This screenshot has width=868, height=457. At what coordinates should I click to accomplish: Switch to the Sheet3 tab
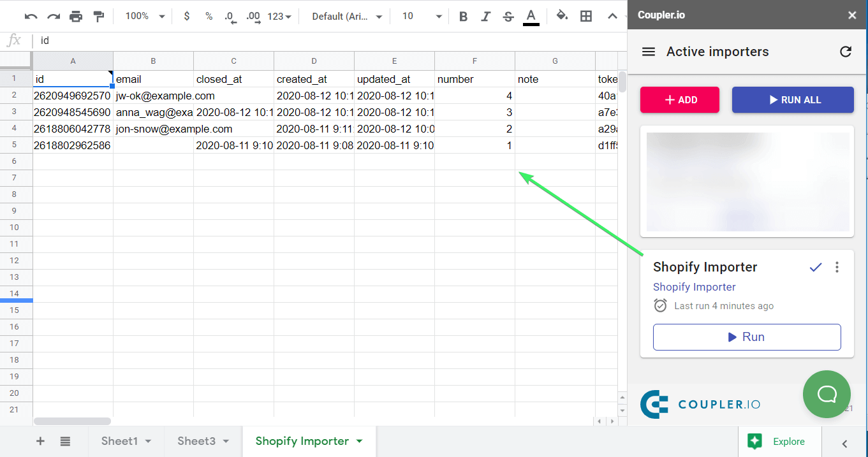pos(196,440)
